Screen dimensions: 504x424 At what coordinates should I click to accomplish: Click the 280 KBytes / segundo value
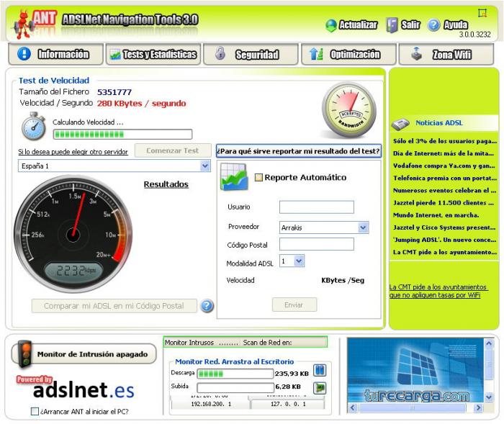coord(141,104)
